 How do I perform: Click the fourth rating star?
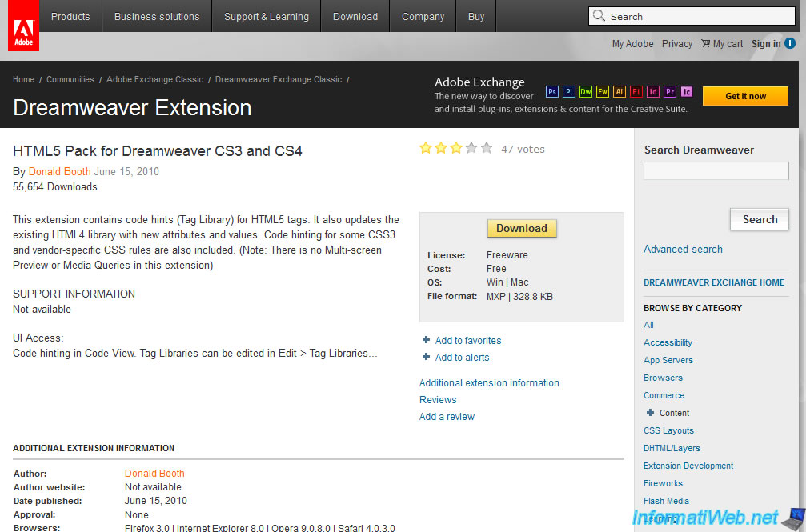471,148
